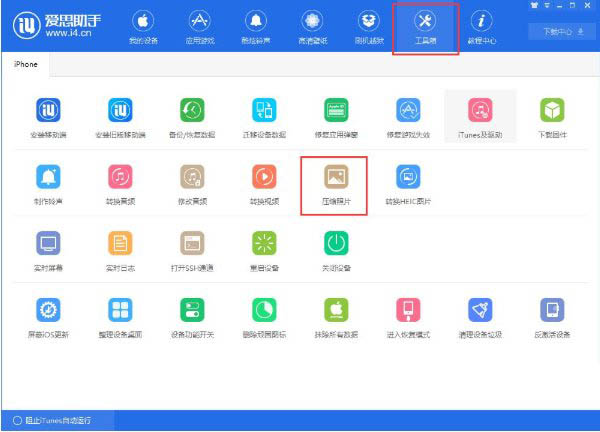Maximize the 爱思助手 window
The image size is (600, 432).
[x=573, y=5]
